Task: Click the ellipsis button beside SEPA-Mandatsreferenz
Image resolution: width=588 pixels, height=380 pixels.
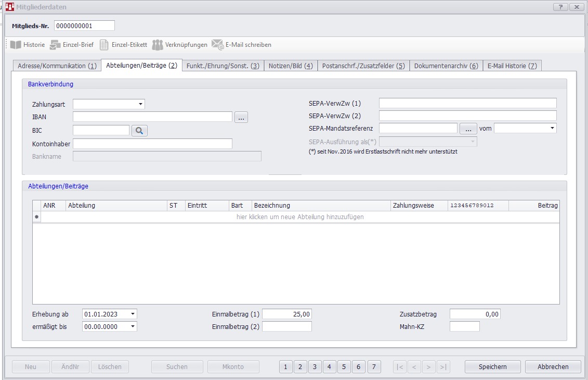Action: tap(468, 129)
